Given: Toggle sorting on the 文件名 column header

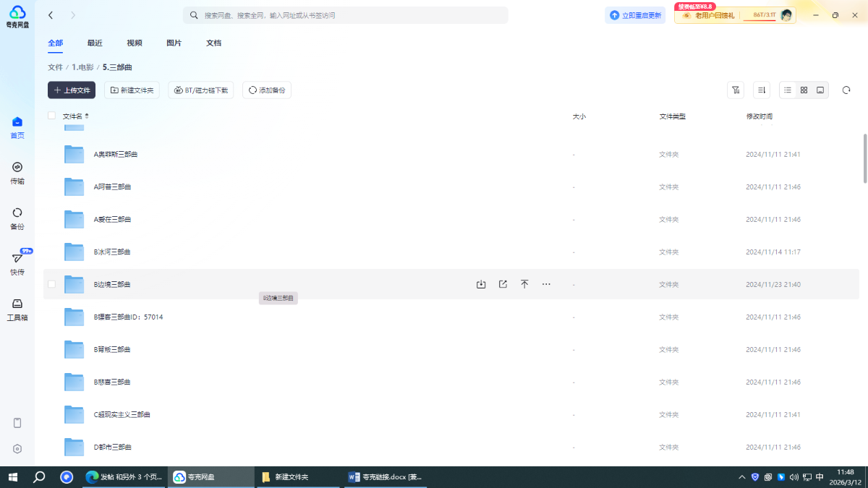Looking at the screenshot, I should (x=76, y=116).
